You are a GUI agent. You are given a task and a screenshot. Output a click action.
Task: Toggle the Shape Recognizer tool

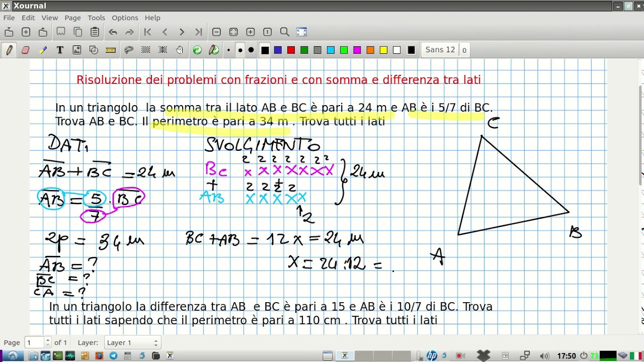94,50
